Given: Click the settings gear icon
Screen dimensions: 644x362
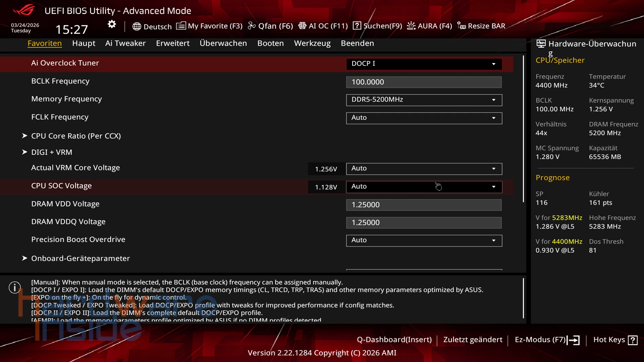Looking at the screenshot, I should pyautogui.click(x=112, y=24).
